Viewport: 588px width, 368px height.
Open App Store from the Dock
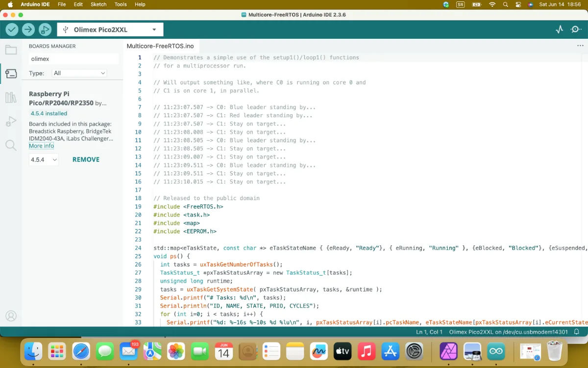(391, 351)
